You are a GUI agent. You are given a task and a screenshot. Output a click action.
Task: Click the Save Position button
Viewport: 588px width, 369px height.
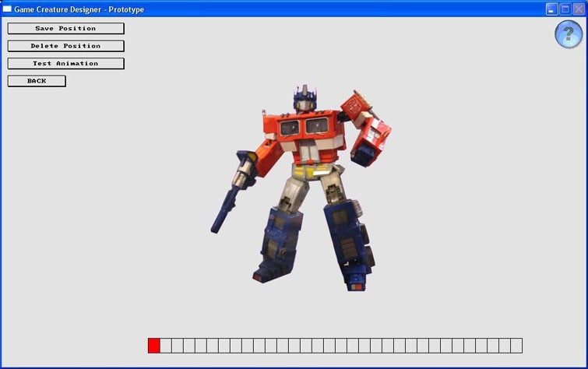pyautogui.click(x=65, y=29)
